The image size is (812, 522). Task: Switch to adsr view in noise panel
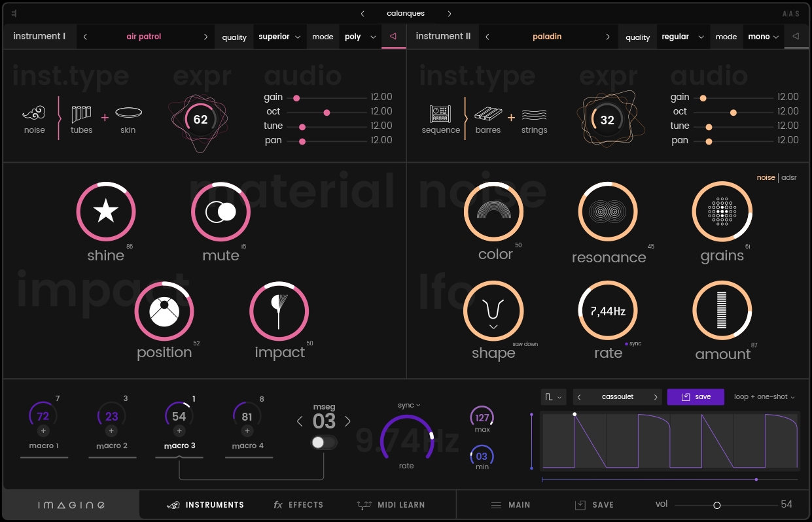789,178
